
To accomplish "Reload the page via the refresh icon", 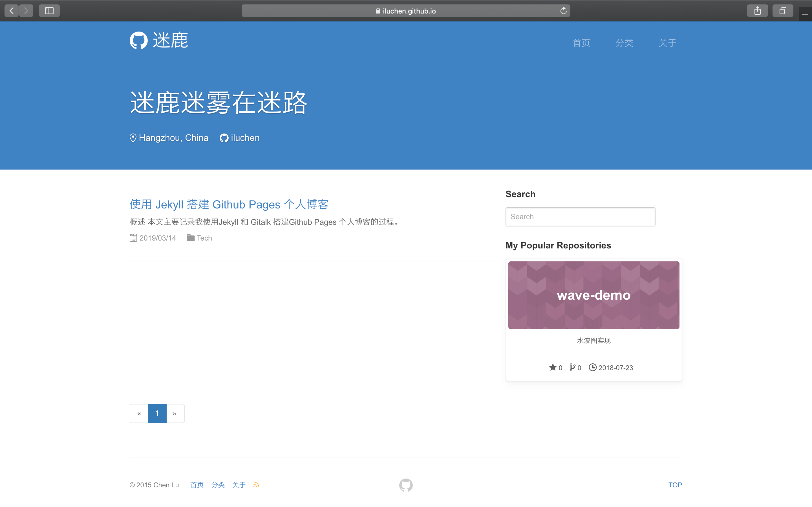I will click(564, 10).
